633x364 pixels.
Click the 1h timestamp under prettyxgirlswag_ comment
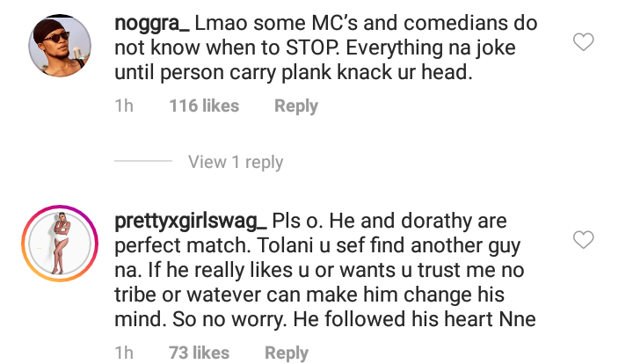(x=124, y=353)
